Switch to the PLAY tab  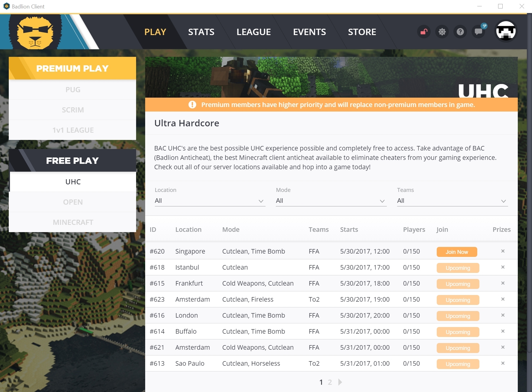coord(155,32)
